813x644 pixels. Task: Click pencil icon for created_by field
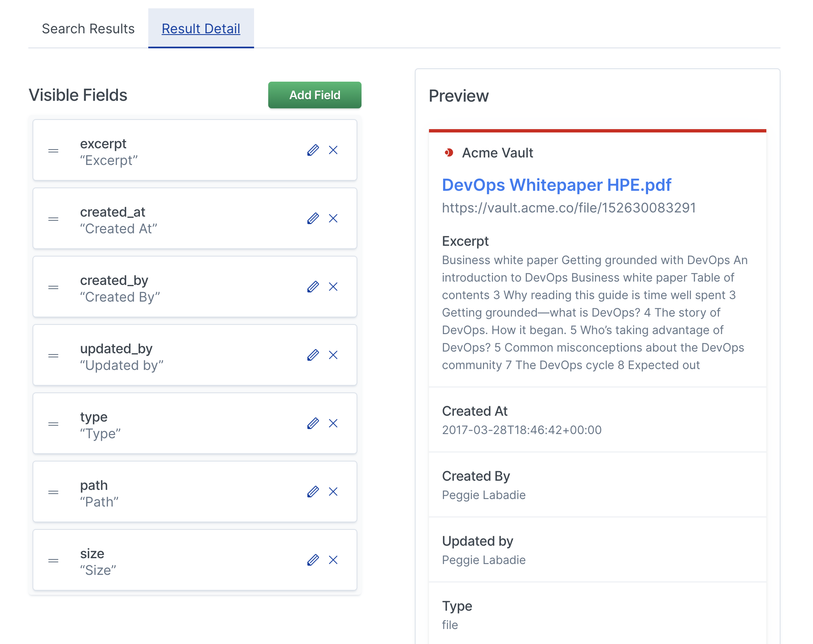(x=313, y=287)
